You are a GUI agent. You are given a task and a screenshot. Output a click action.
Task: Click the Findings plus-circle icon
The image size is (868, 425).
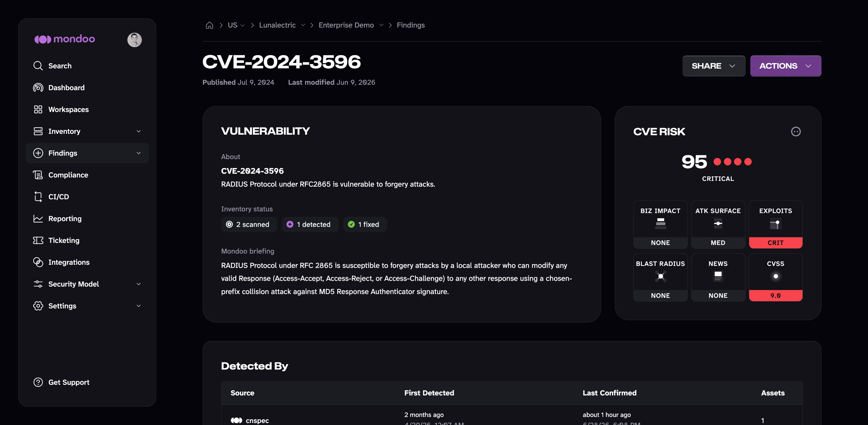pos(38,153)
